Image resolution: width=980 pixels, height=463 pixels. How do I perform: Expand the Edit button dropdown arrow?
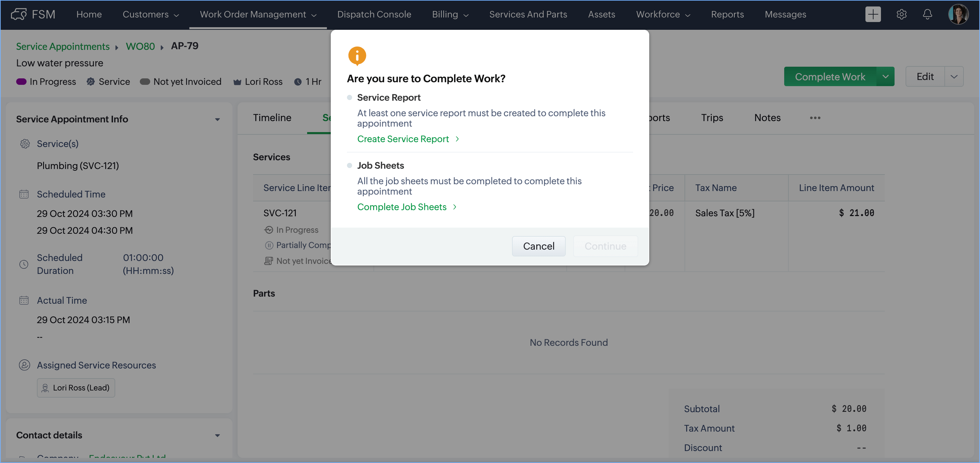[954, 76]
